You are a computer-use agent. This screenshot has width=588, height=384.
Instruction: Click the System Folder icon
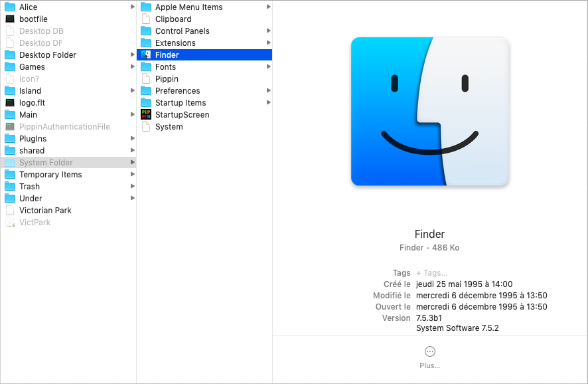[10, 163]
